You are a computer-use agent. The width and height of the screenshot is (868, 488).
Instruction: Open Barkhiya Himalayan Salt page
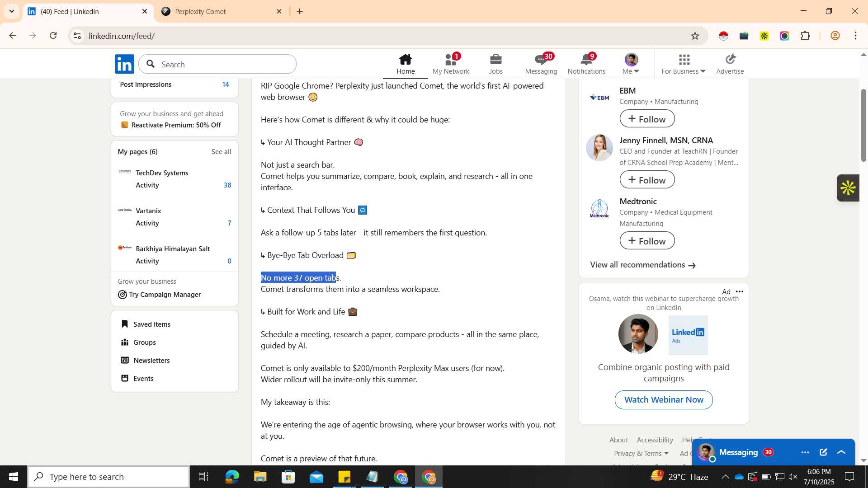[173, 249]
